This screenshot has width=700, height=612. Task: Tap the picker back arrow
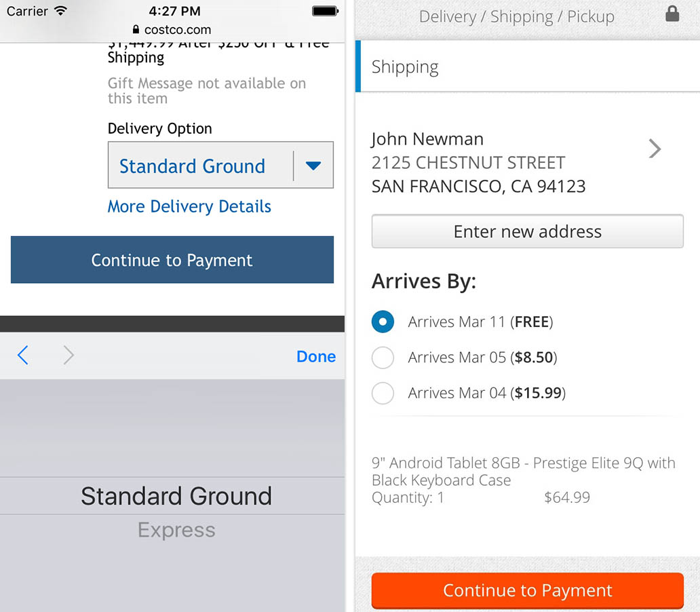(23, 356)
